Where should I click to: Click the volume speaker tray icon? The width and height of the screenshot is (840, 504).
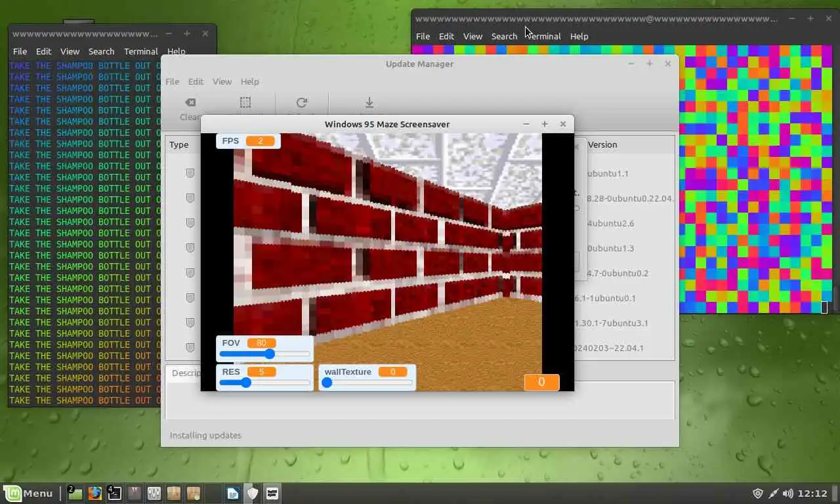point(787,493)
